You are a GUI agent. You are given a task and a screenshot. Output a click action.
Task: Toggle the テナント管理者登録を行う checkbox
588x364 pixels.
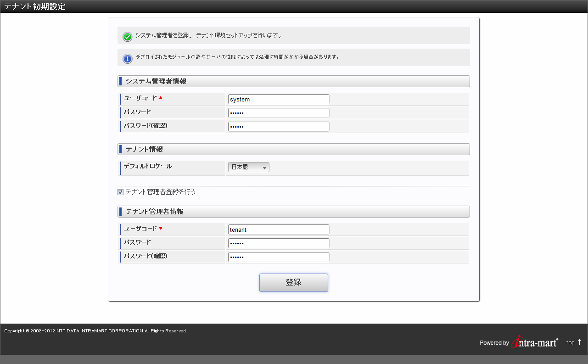click(x=121, y=192)
